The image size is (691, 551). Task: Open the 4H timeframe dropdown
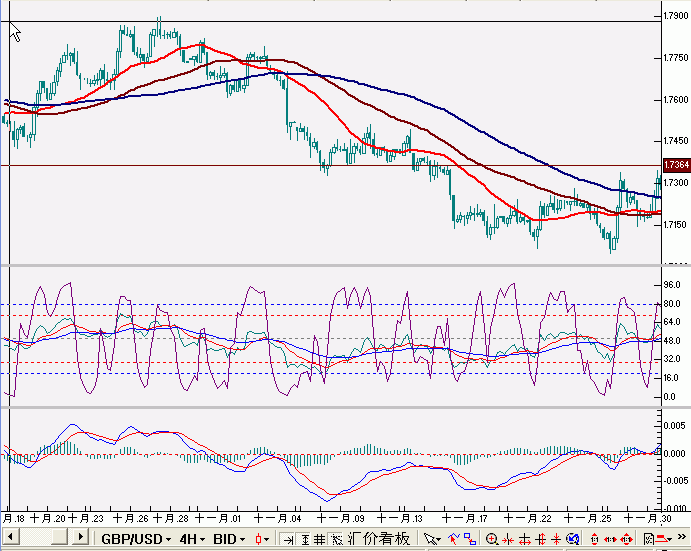pos(192,539)
